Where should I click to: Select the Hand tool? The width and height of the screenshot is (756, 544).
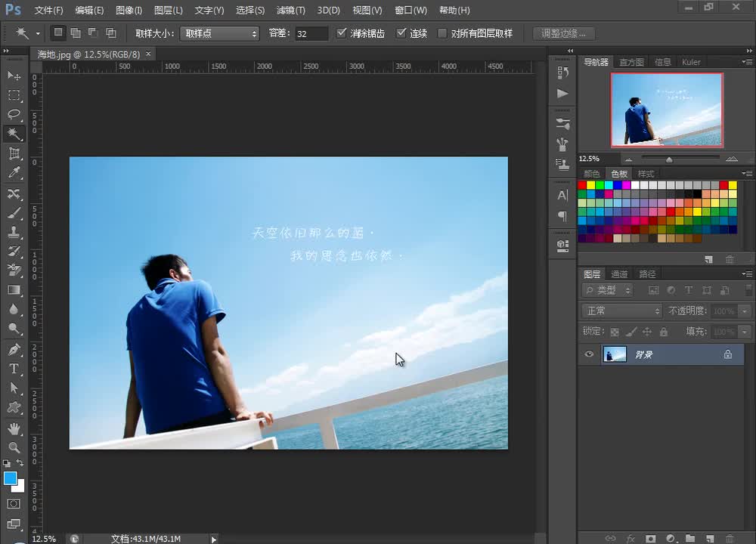(x=14, y=428)
